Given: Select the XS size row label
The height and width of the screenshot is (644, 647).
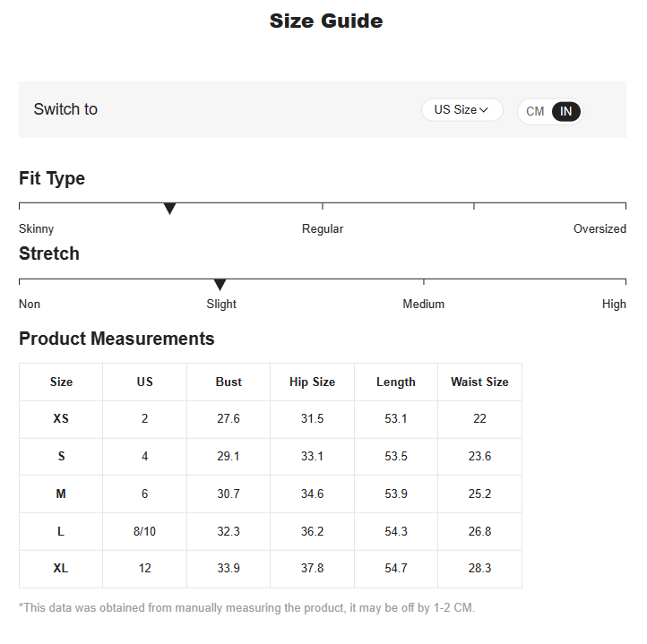Looking at the screenshot, I should point(61,418).
